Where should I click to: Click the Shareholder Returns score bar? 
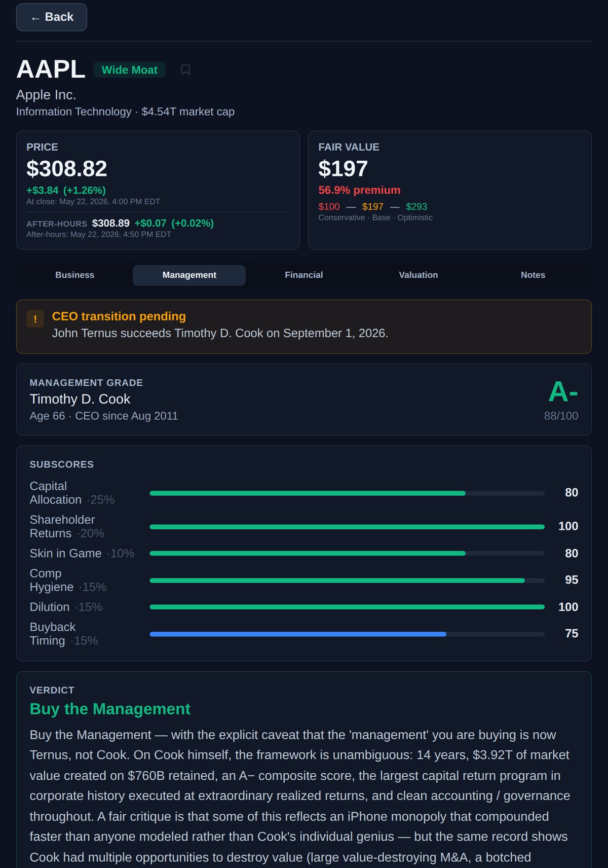click(x=347, y=527)
